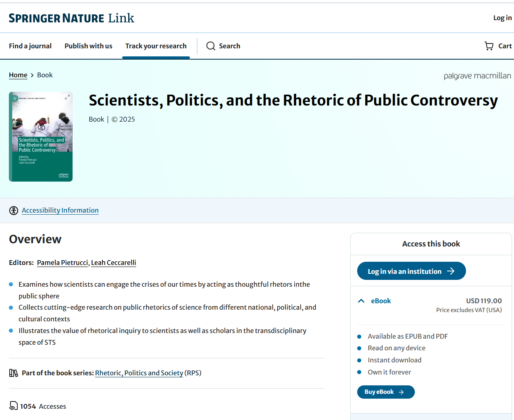Open editor Pamela Pietrucci's profile
The width and height of the screenshot is (514, 420).
(x=62, y=263)
